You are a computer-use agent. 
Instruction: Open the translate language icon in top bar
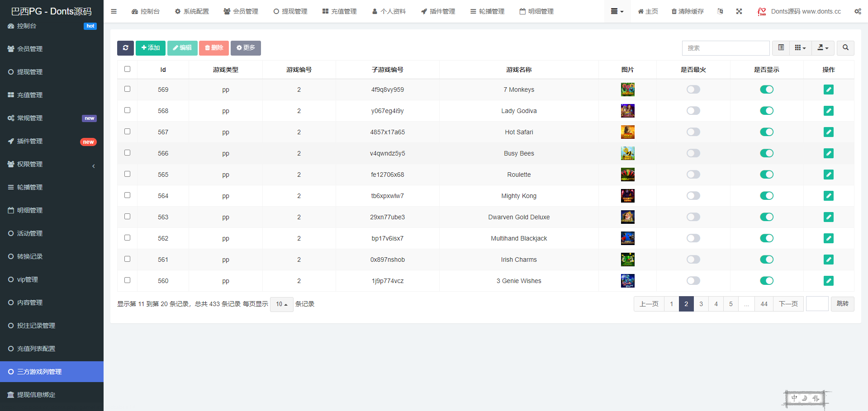click(x=720, y=11)
